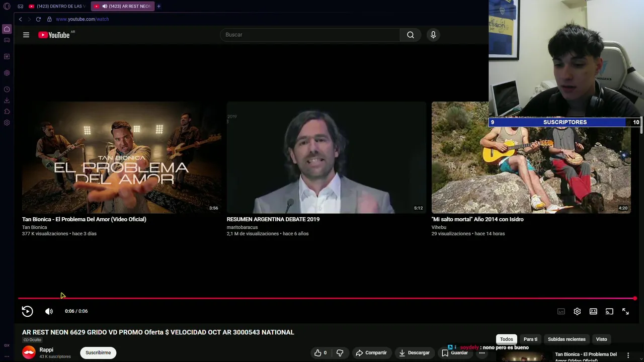Enter fullscreen mode in the player
Screen dimensions: 644x362
pos(625,311)
